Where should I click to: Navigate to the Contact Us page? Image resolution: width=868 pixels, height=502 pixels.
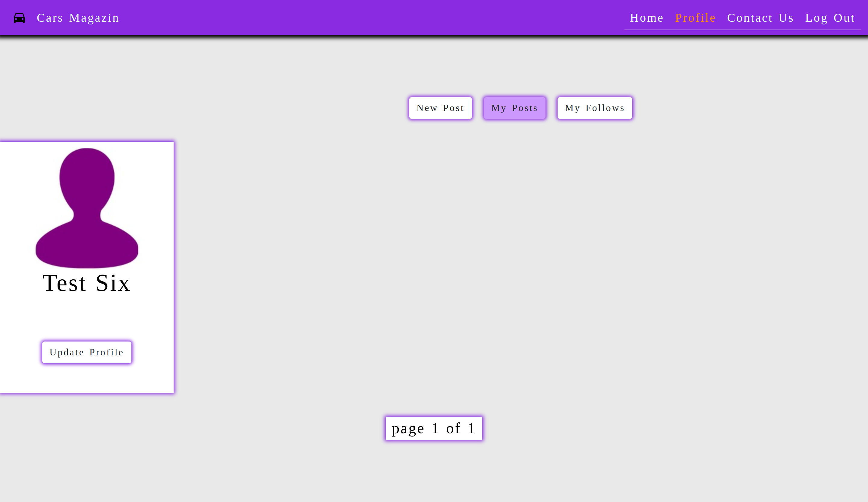(760, 17)
